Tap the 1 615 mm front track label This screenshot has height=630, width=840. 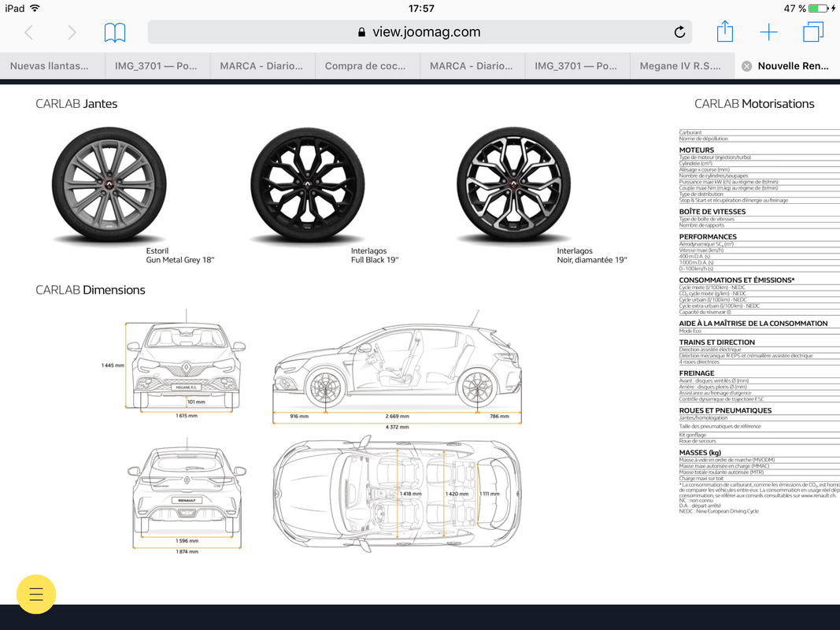(x=187, y=416)
